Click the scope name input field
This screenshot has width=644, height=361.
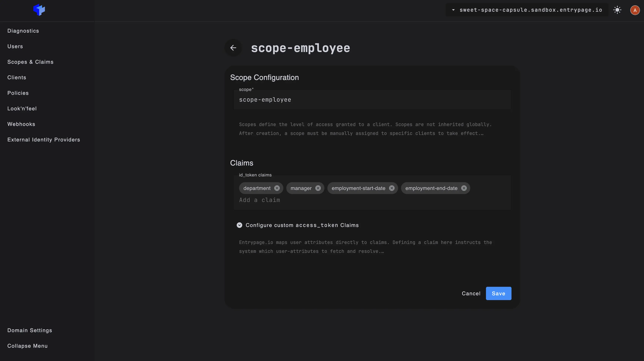pos(372,100)
